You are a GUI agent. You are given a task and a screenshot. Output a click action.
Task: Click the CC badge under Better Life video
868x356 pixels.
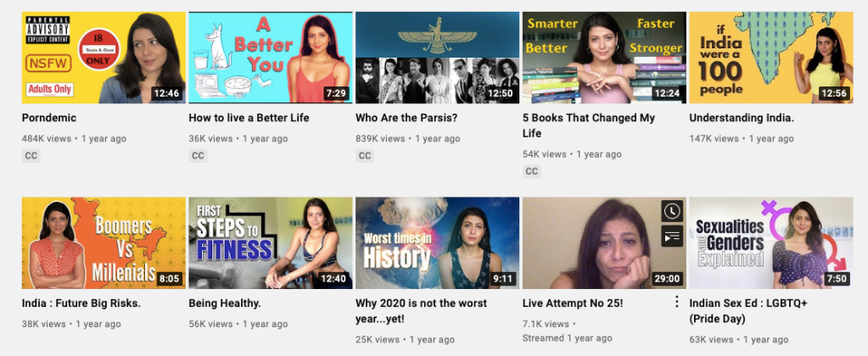tap(199, 156)
